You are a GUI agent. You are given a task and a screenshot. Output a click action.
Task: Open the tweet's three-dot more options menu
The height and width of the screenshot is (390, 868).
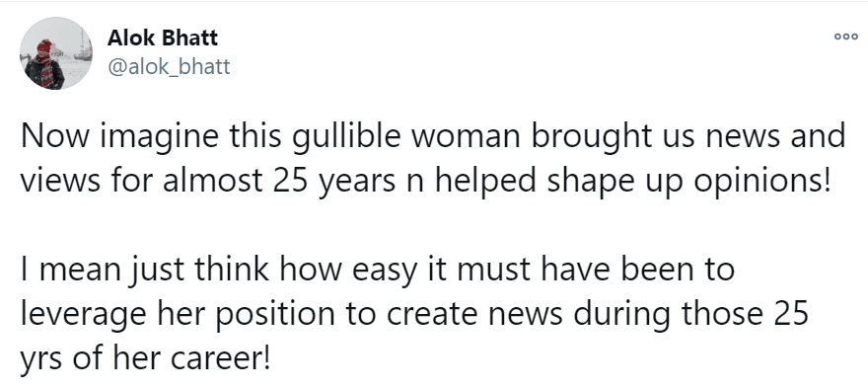[x=846, y=37]
